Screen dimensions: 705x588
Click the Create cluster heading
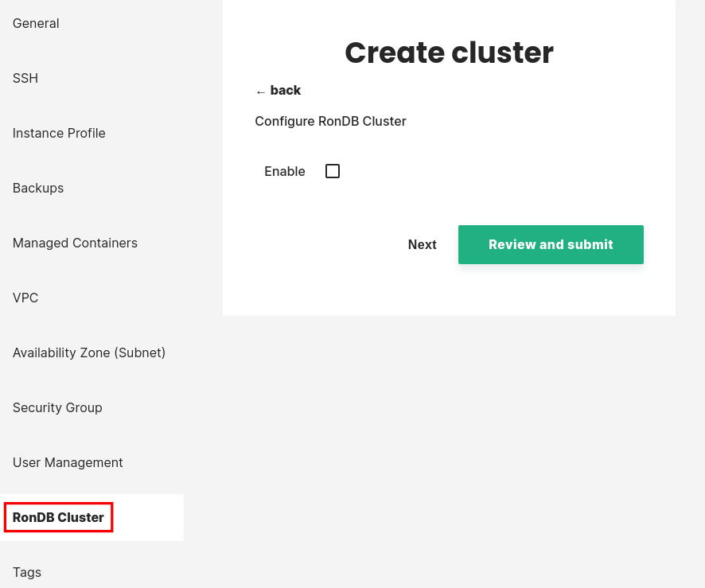click(449, 53)
